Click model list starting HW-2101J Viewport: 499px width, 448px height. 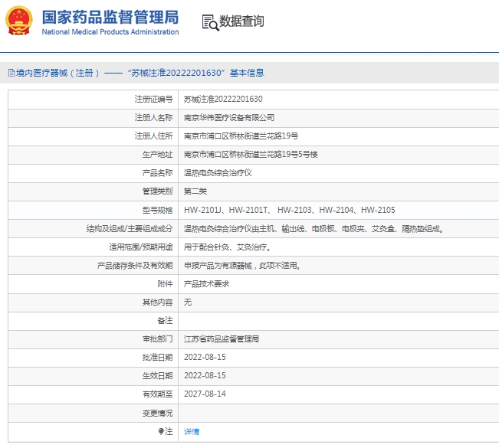290,210
